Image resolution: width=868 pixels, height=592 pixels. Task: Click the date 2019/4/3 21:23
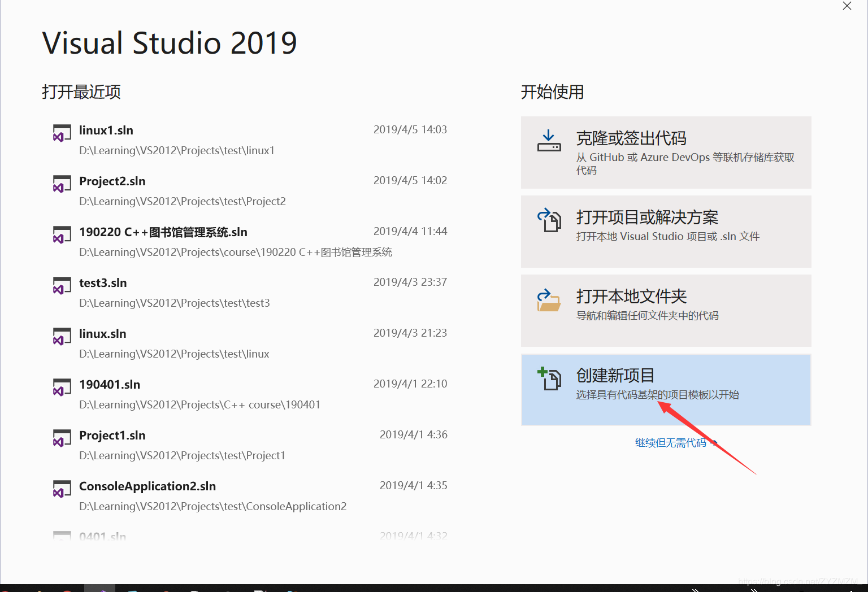(410, 333)
